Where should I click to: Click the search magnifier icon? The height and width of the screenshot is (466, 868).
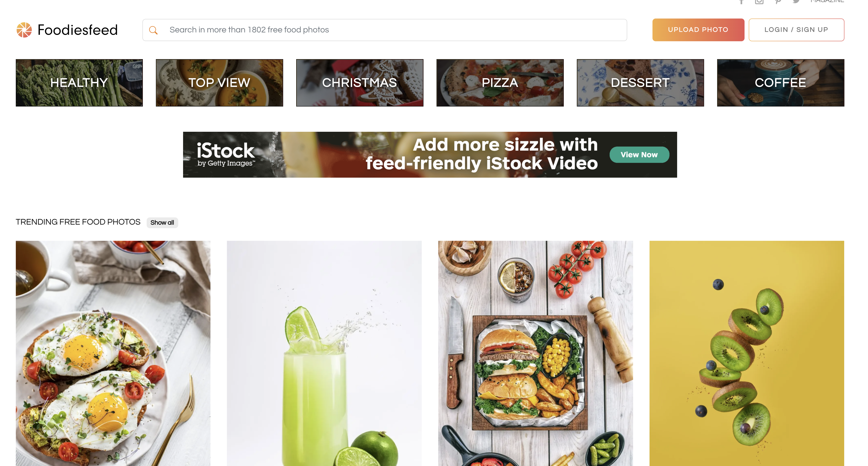coord(153,30)
